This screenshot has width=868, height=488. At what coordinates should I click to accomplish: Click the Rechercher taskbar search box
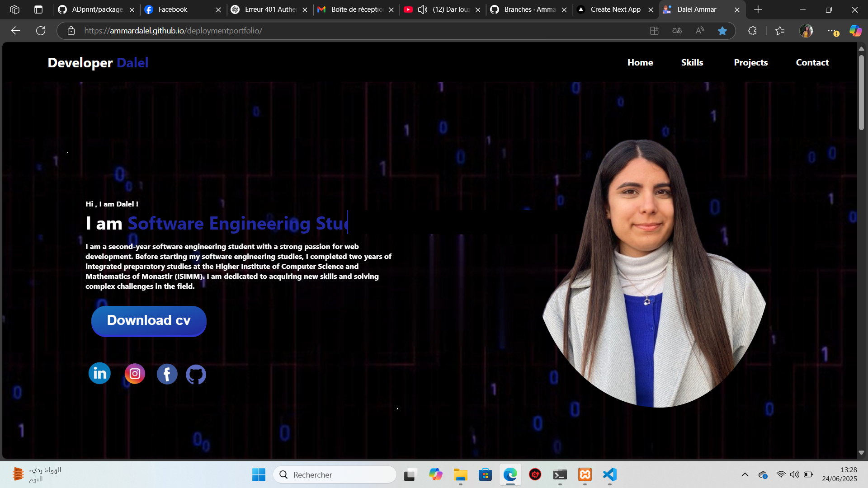click(335, 474)
